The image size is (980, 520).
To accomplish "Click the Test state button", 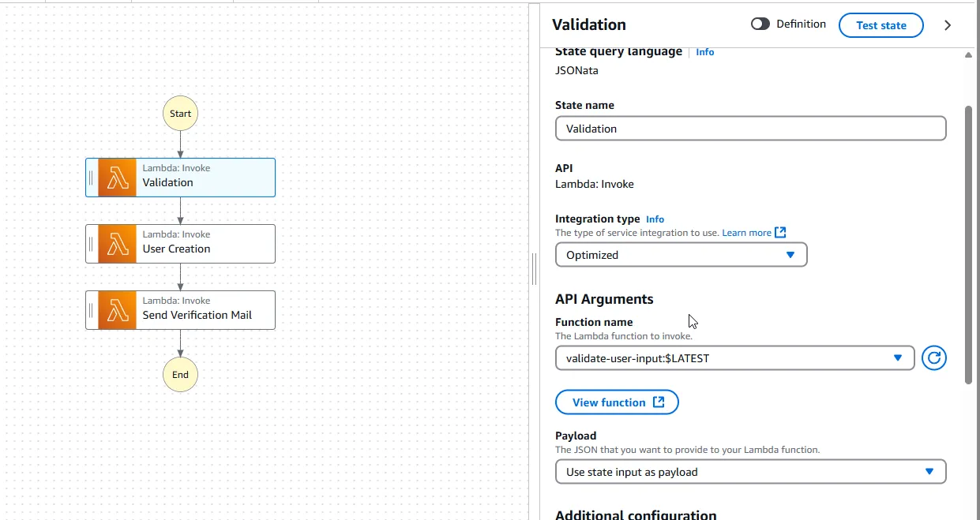I will point(880,25).
